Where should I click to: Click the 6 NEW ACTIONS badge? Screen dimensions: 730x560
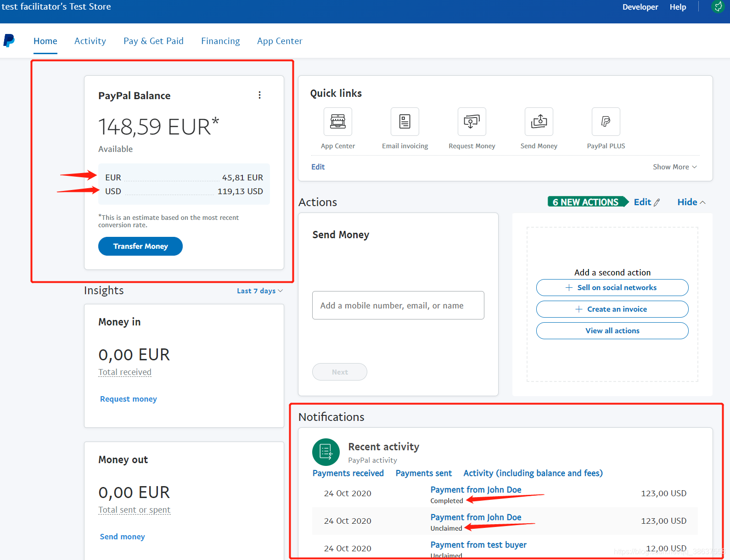[x=588, y=202]
